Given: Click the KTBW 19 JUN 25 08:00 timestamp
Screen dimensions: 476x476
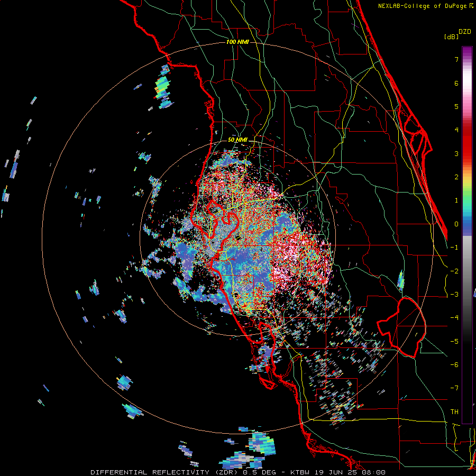Looking at the screenshot, I should pyautogui.click(x=338, y=472).
